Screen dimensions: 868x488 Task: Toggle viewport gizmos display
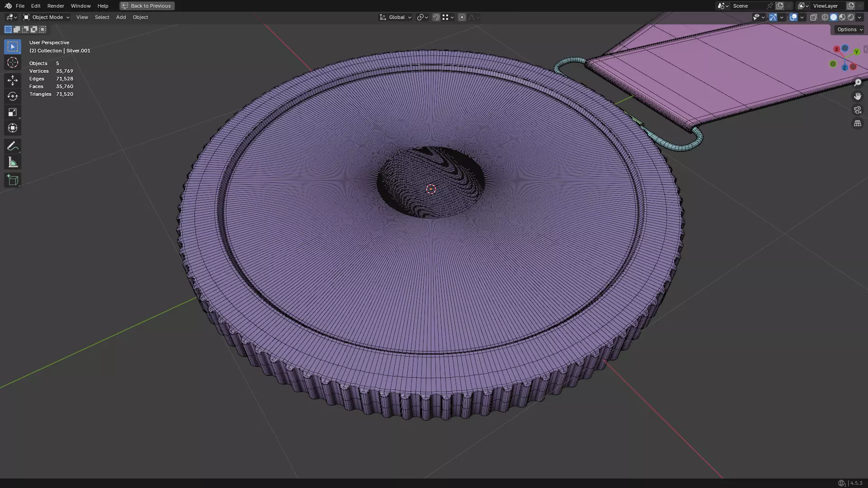773,17
